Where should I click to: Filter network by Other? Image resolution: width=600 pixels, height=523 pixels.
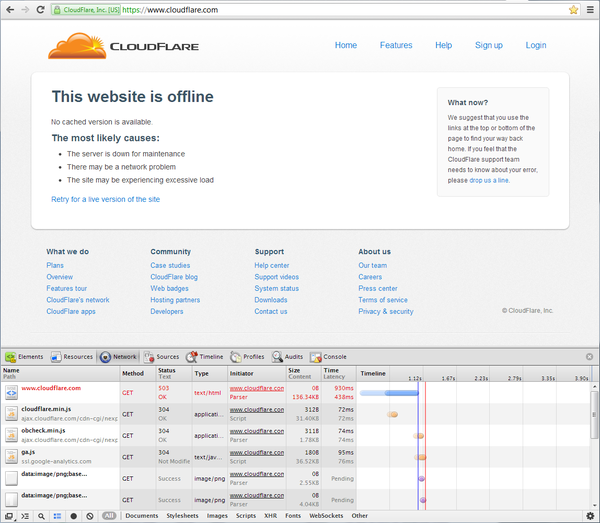tap(360, 516)
